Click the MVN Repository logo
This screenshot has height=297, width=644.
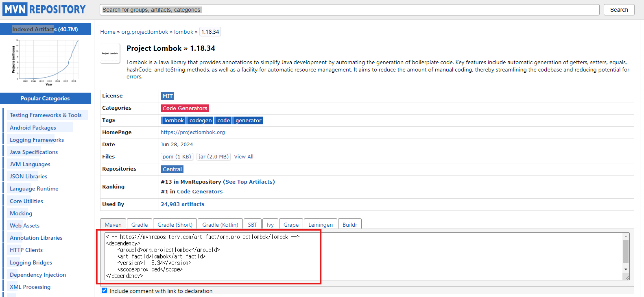pos(44,9)
